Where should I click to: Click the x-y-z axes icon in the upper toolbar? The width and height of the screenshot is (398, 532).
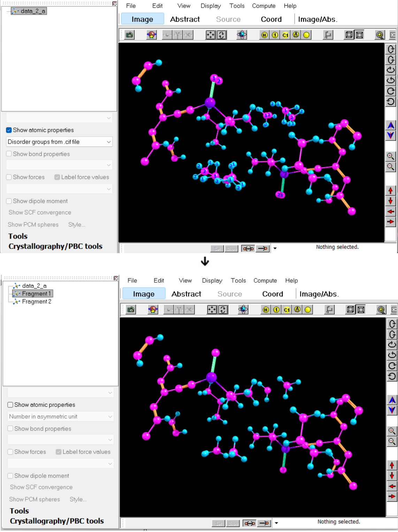click(328, 35)
